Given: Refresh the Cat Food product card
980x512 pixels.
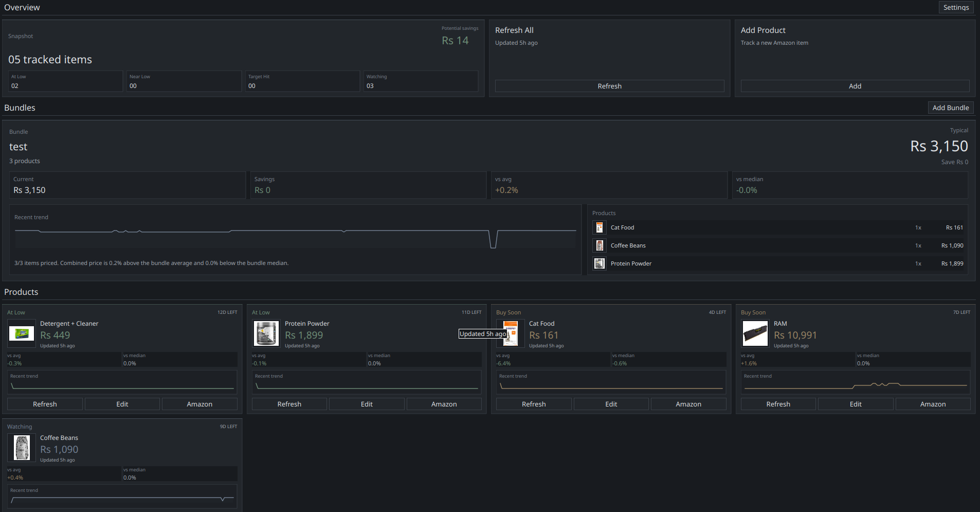Looking at the screenshot, I should (x=534, y=404).
